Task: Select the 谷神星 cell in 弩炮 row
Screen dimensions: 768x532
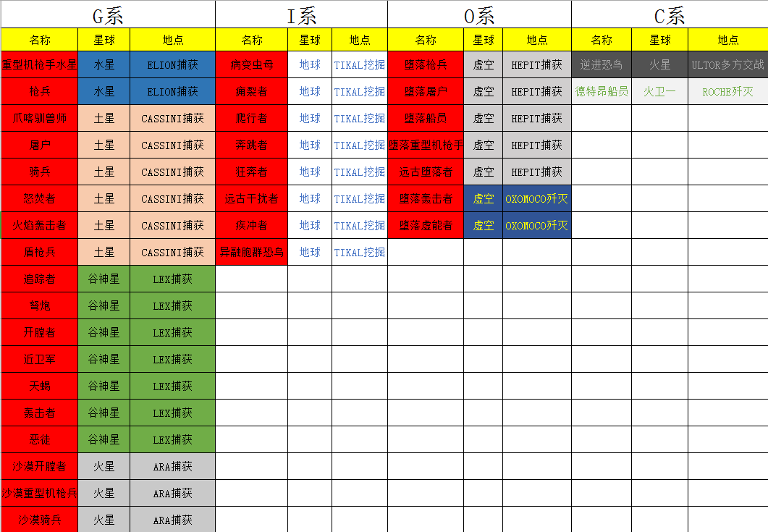Action: 104,305
